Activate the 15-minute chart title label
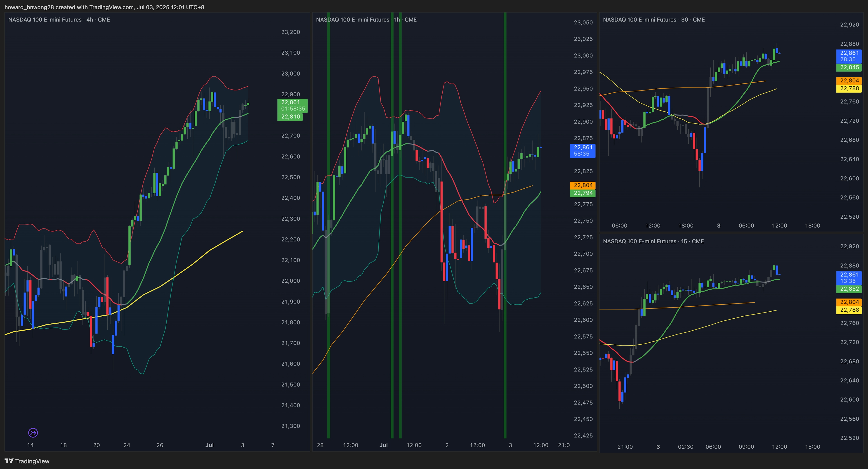Screen dimensions: 868x469 point(653,242)
